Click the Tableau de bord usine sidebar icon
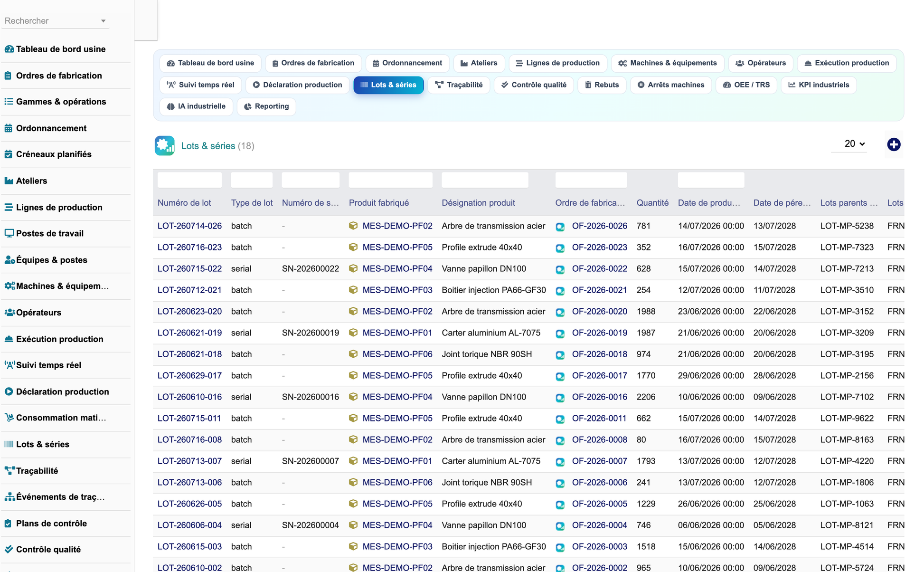Viewport: 924px width, 572px height. tap(9, 49)
